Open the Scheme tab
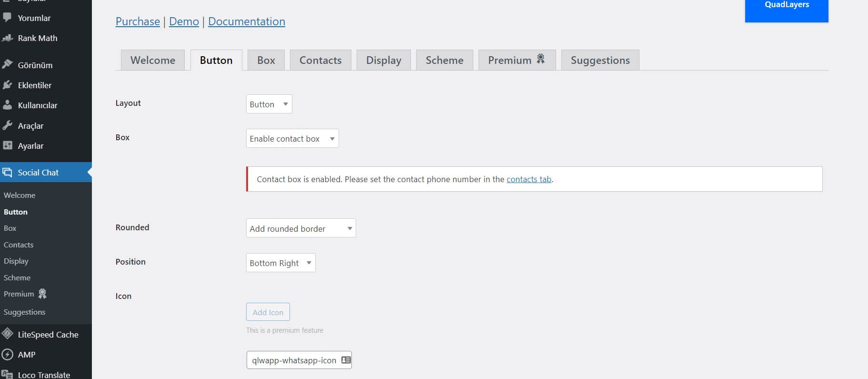The height and width of the screenshot is (379, 868). [444, 60]
